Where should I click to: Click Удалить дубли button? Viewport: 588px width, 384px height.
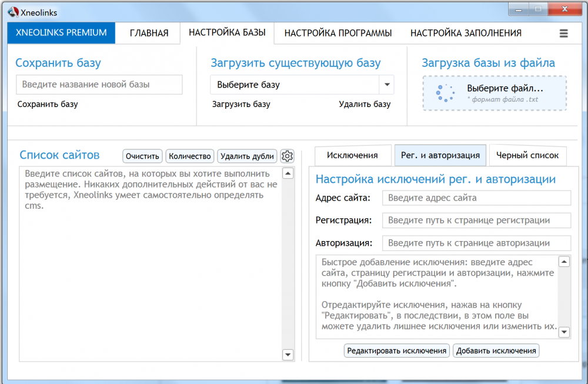point(247,156)
